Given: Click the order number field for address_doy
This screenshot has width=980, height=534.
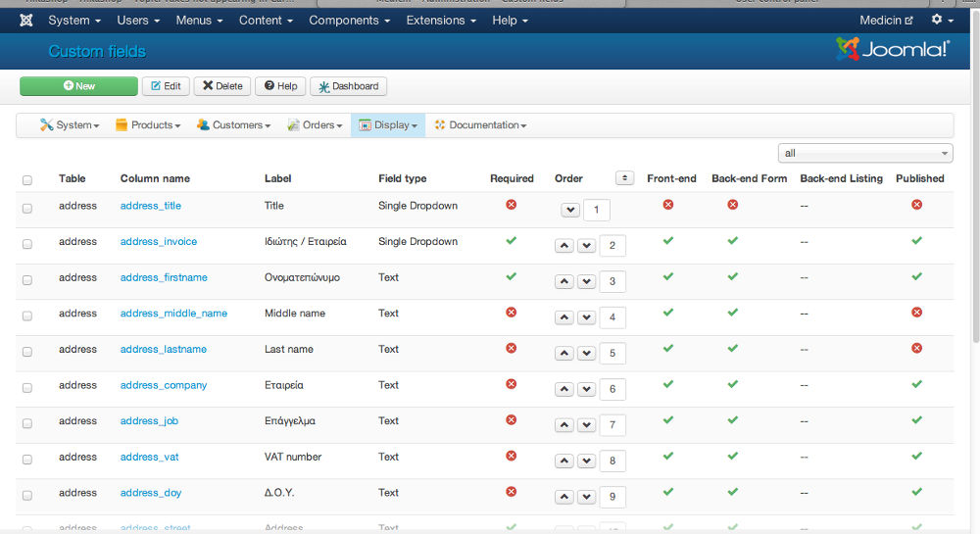Looking at the screenshot, I should 612,497.
